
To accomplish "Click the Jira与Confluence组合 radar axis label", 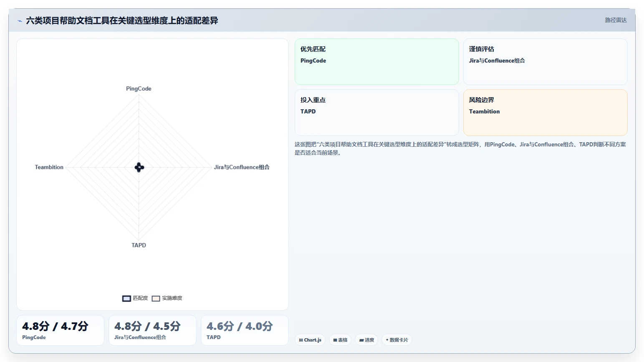I will pyautogui.click(x=242, y=167).
